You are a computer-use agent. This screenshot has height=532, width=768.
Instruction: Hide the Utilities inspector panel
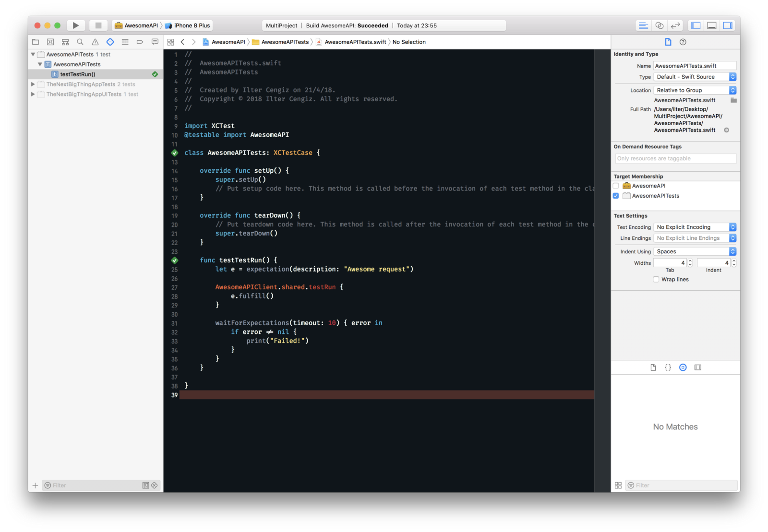728,25
